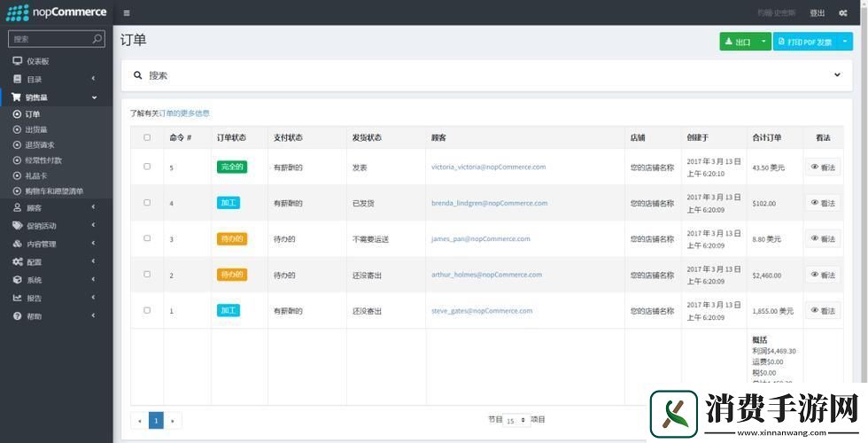The image size is (868, 443).
Task: Toggle the select-all checkbox in table header
Action: (x=147, y=137)
